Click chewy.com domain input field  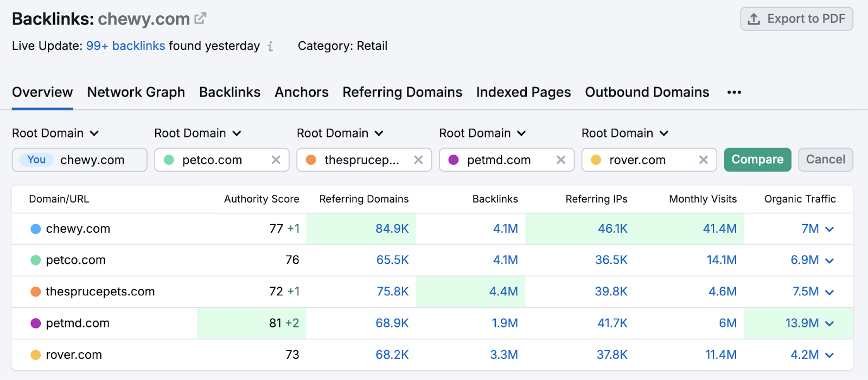click(80, 160)
